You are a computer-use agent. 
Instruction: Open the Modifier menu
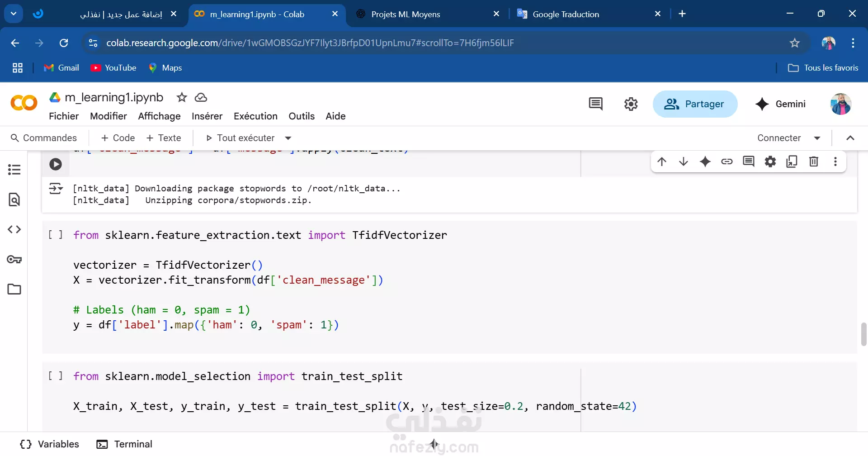[x=108, y=116]
